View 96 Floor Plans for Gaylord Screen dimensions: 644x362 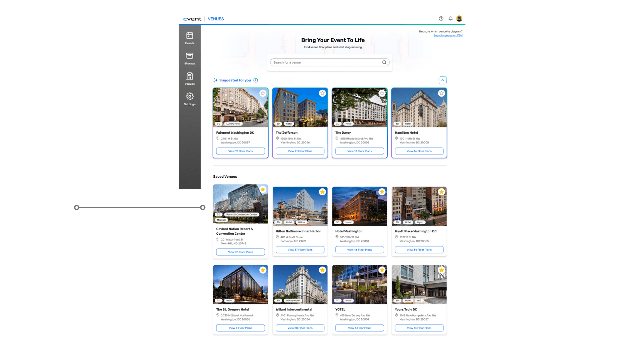(240, 252)
